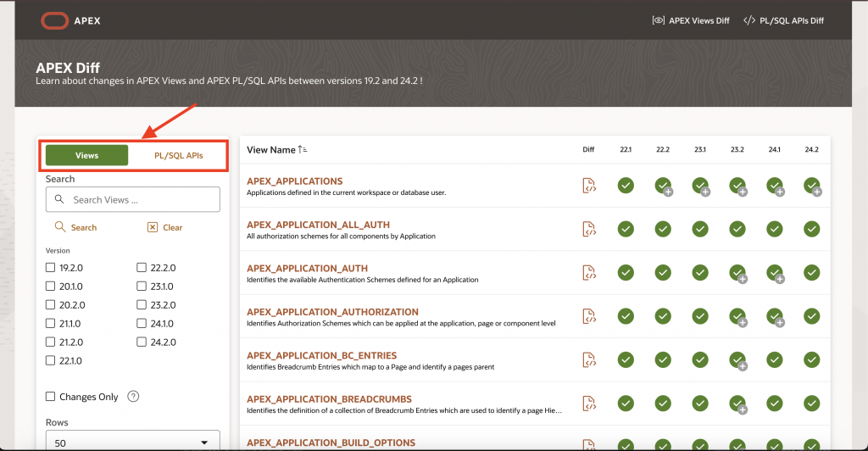
Task: Click the 22.2 changed checkmark for APEX_APPLICATIONS
Action: click(663, 186)
